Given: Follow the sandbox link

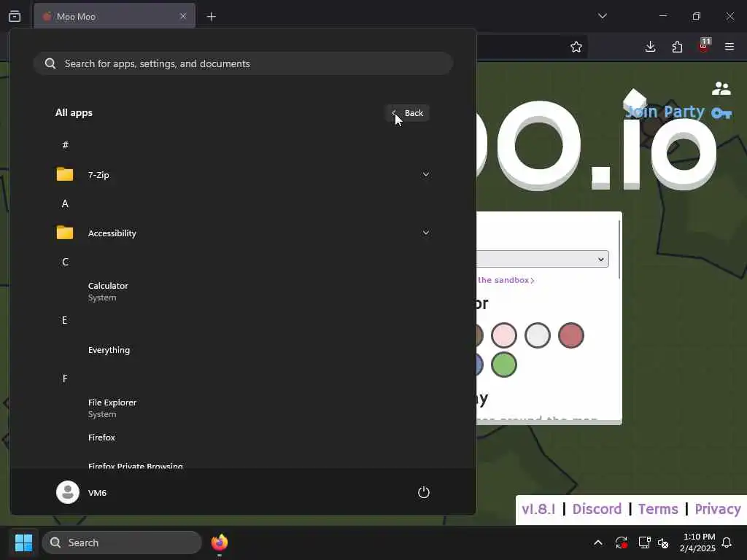Looking at the screenshot, I should pos(506,280).
